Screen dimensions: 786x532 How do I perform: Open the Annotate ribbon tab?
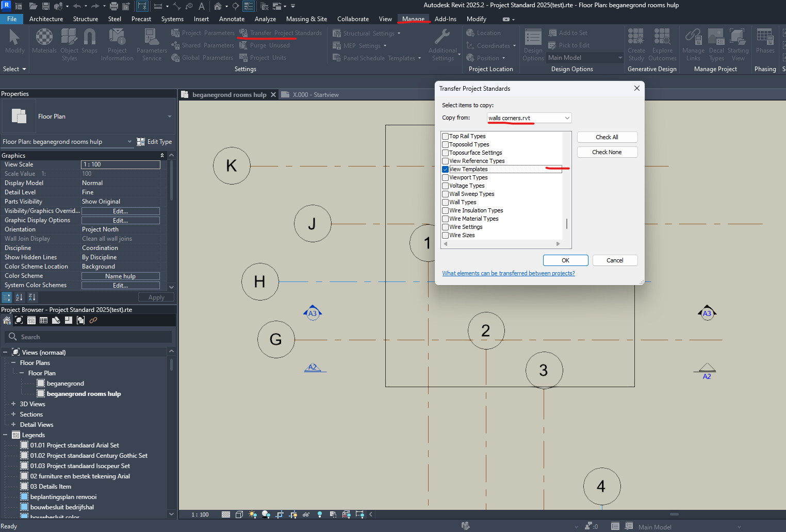click(x=232, y=19)
